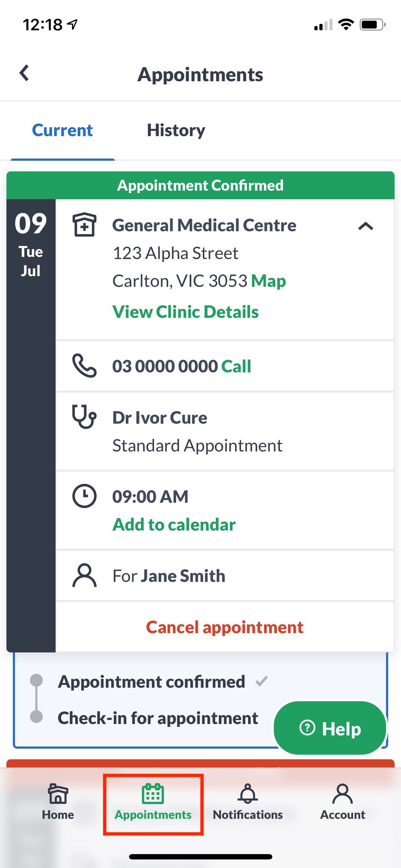Select the Appointments calendar icon
401x868 pixels.
[x=153, y=793]
